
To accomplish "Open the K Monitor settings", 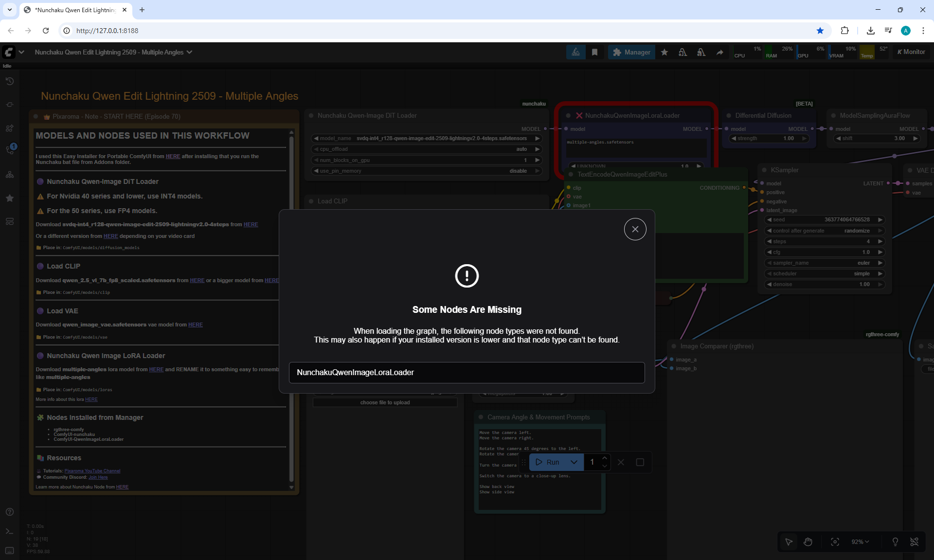I will [x=911, y=52].
